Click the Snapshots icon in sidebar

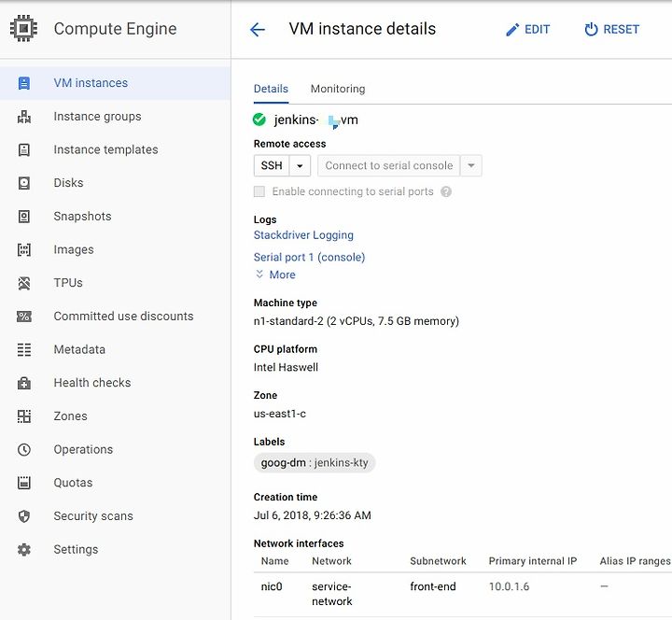tap(24, 216)
